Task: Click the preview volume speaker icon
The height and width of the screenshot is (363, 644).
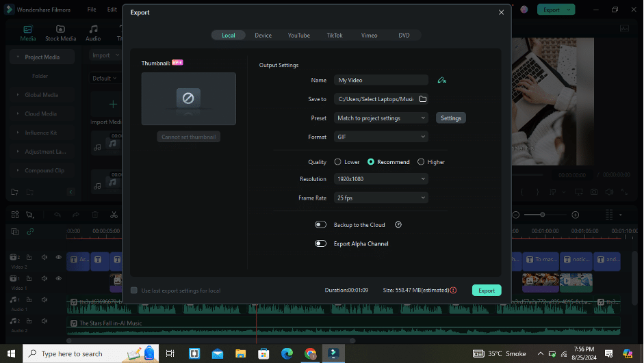Action: pyautogui.click(x=609, y=191)
